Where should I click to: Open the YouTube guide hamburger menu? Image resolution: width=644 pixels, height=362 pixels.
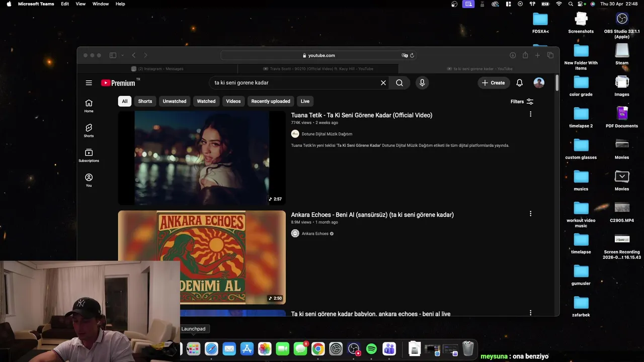(89, 83)
